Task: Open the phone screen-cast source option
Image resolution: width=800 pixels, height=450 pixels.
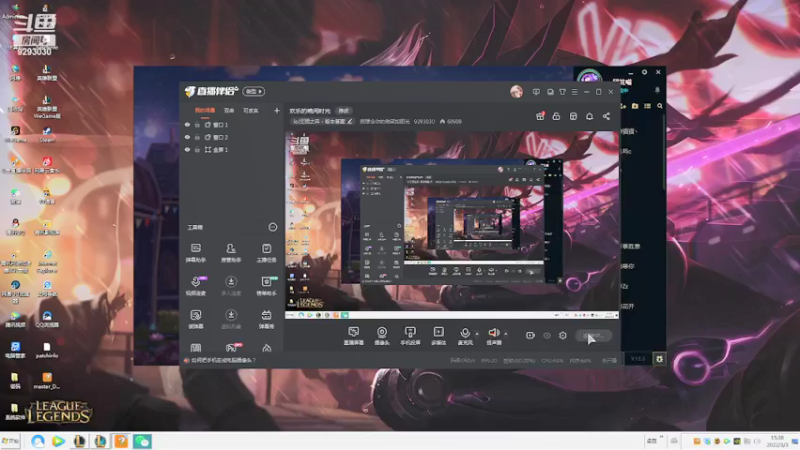Action: pyautogui.click(x=410, y=336)
